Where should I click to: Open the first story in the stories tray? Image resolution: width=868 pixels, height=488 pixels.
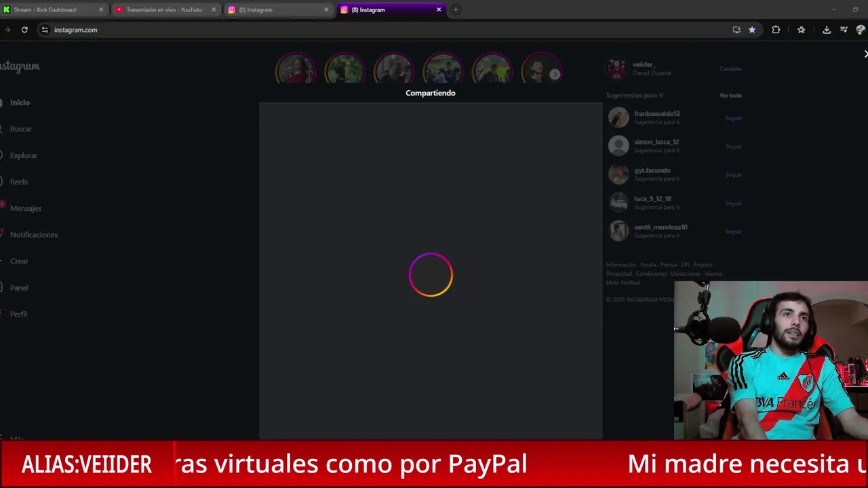(295, 69)
